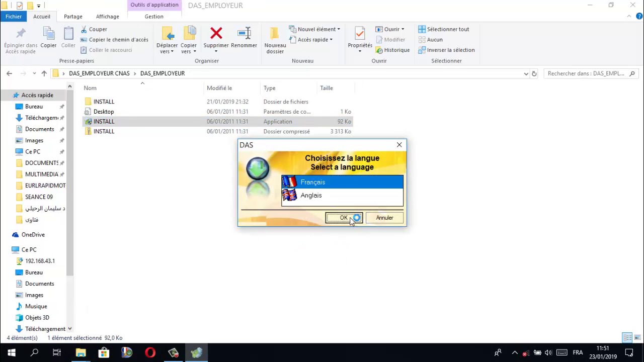Open the Windows Start menu
This screenshot has height=362, width=644.
(x=12, y=352)
